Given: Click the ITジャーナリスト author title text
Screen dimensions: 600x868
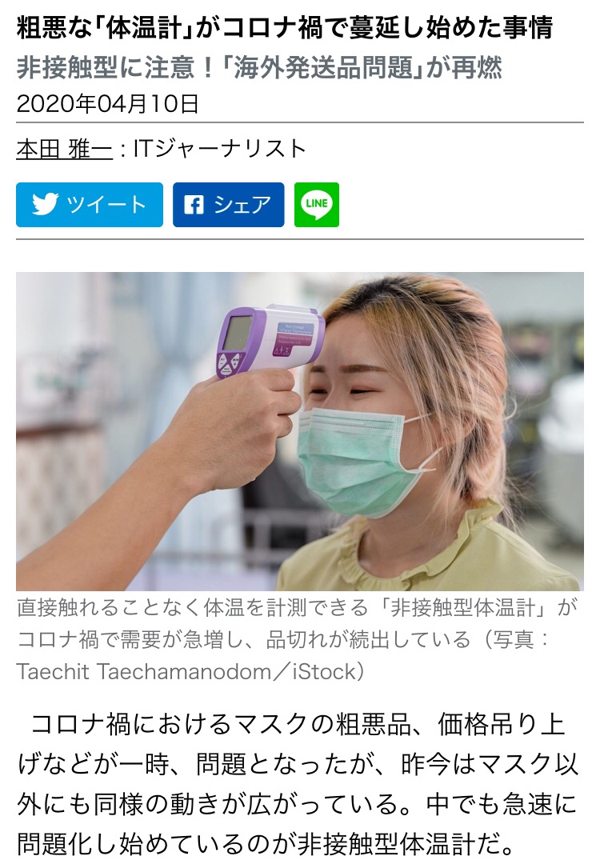Looking at the screenshot, I should [220, 148].
